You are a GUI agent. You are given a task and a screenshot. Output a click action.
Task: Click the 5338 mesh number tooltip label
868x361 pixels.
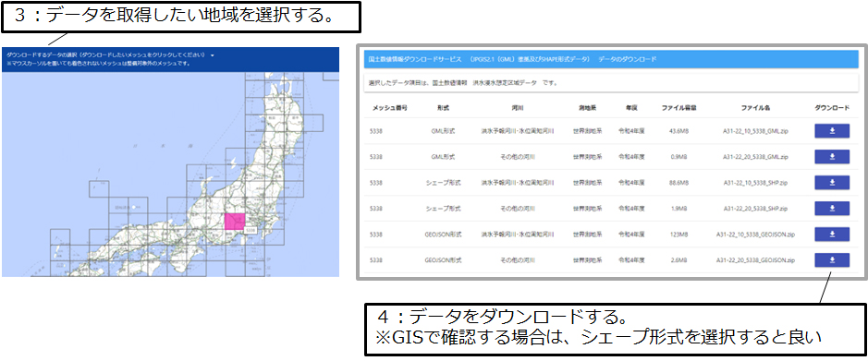point(251,229)
